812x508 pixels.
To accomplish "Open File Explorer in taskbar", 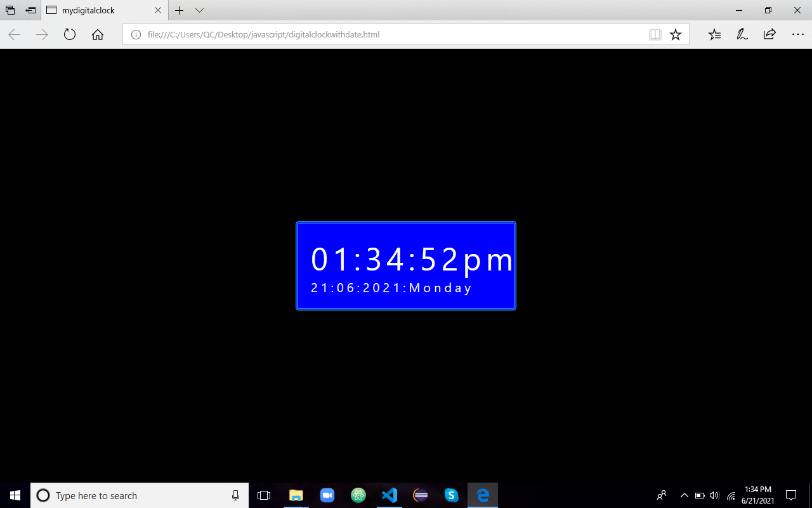I will [x=296, y=495].
